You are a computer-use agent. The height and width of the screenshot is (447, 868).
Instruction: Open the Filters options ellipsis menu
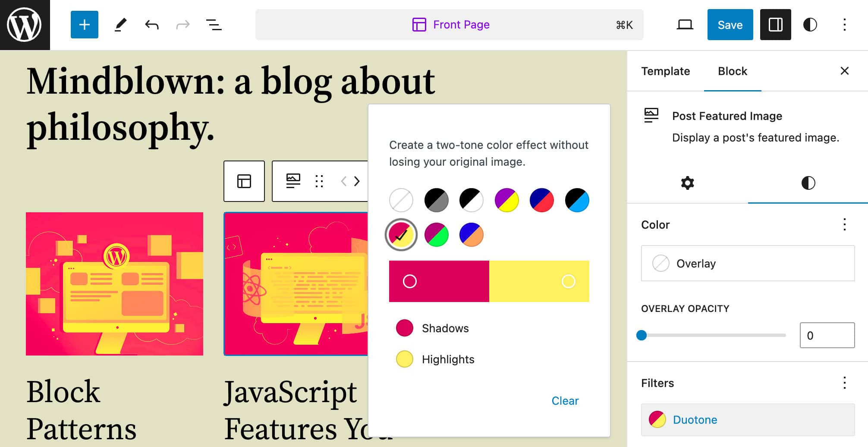coord(843,382)
